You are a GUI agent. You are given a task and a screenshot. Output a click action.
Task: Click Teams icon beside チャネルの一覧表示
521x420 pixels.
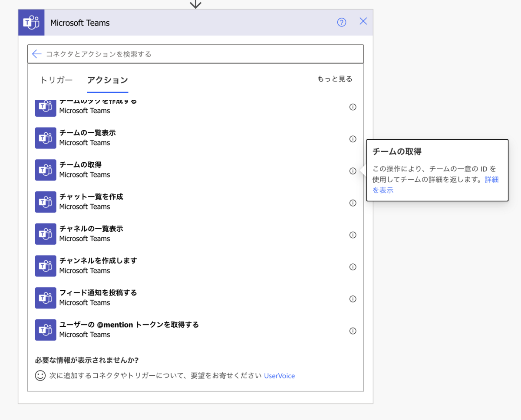(x=46, y=234)
